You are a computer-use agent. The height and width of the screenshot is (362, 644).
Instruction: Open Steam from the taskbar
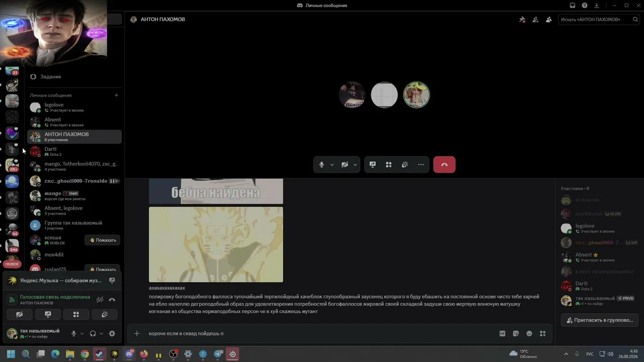pos(100,354)
